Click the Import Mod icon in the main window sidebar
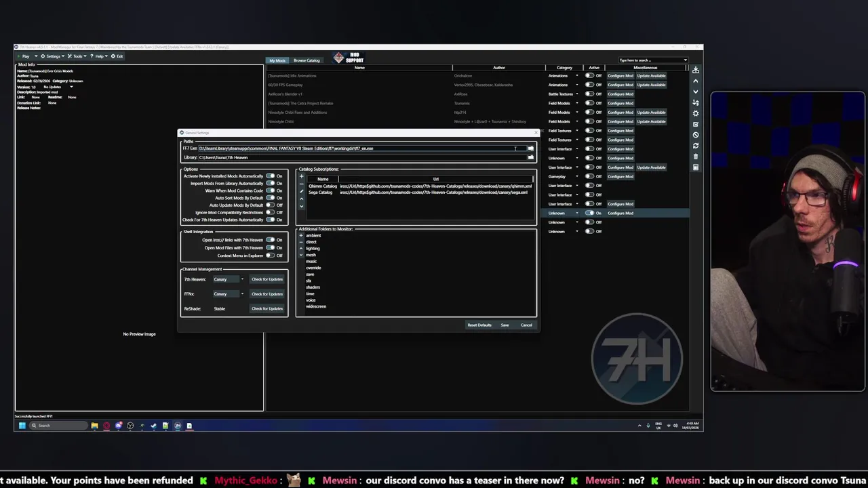This screenshot has width=868, height=488. click(696, 70)
